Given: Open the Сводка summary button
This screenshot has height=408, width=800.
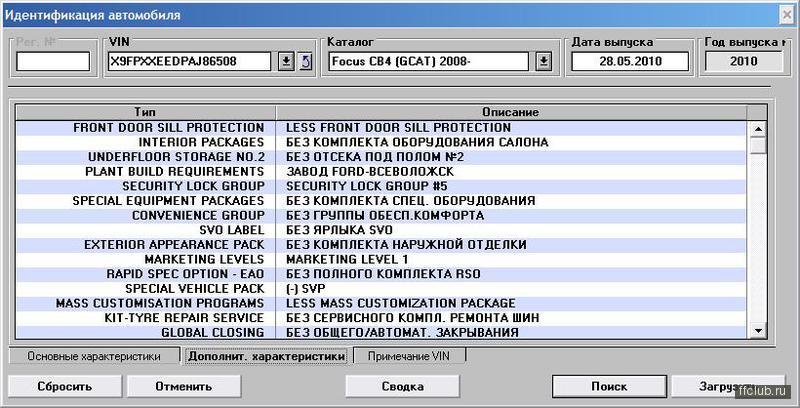Looking at the screenshot, I should pyautogui.click(x=403, y=387).
